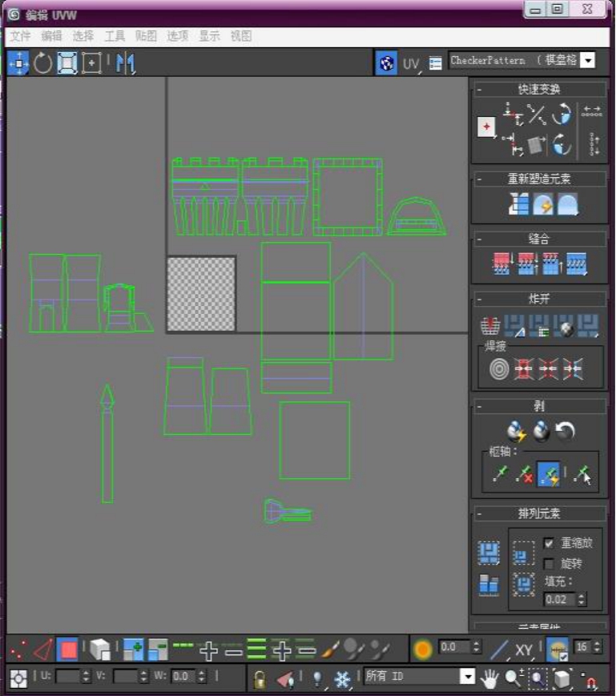This screenshot has width=616, height=696.
Task: Click Rotate +90 around pivot icon
Action: point(562,114)
